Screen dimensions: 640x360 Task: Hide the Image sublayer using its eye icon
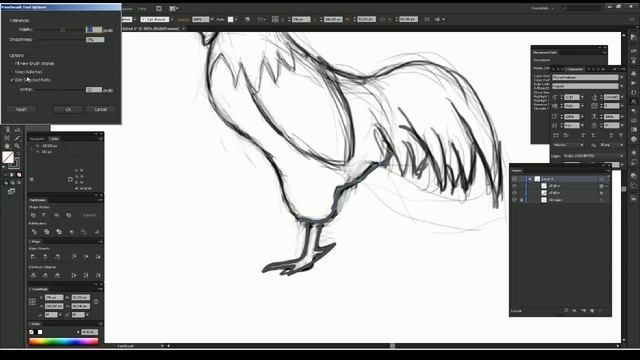(x=514, y=200)
